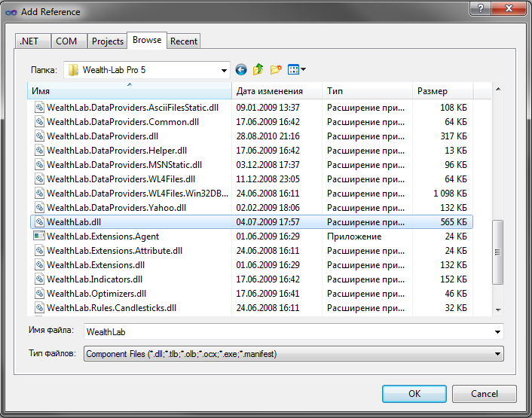Click icon of WealthLab.Rules.Candlesticks.dll
This screenshot has width=532, height=418.
[x=39, y=307]
